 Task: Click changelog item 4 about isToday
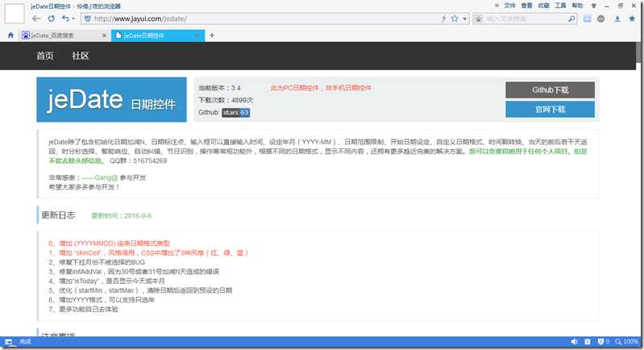106,281
